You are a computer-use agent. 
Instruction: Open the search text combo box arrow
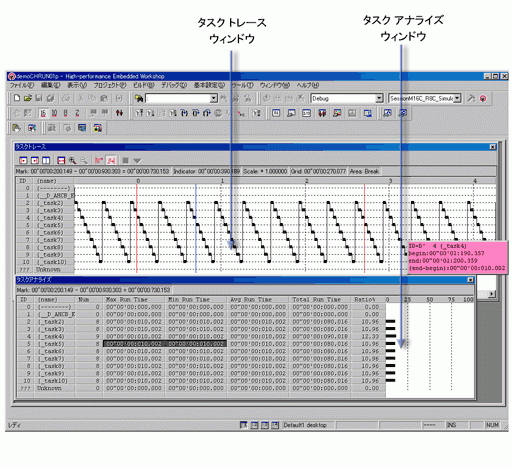[214, 98]
